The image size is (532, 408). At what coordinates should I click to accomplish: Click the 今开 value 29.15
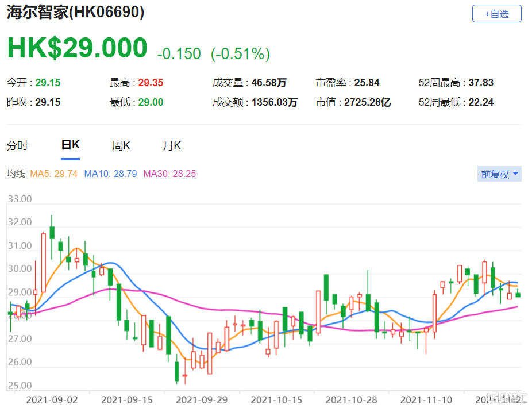click(x=48, y=83)
